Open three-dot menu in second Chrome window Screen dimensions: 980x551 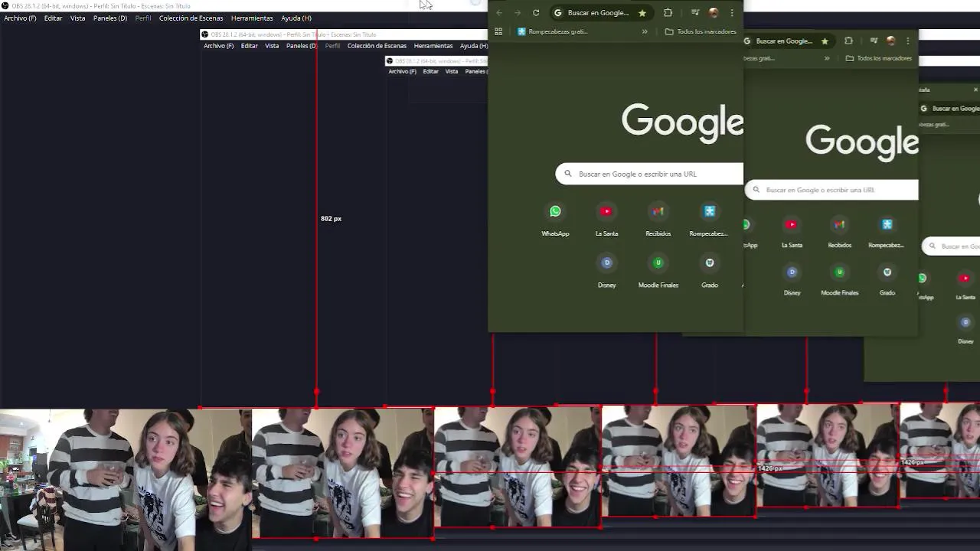click(908, 41)
